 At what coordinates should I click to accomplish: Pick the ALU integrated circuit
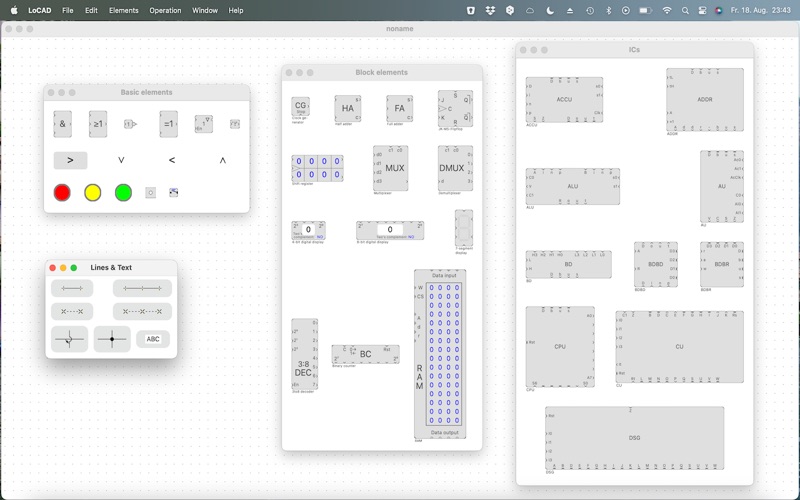point(572,187)
